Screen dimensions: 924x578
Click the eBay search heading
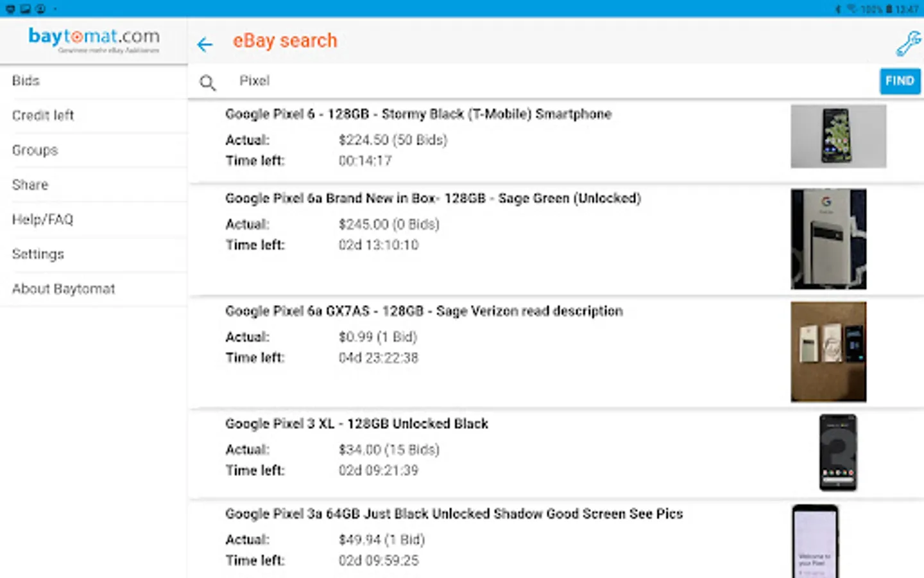tap(285, 40)
